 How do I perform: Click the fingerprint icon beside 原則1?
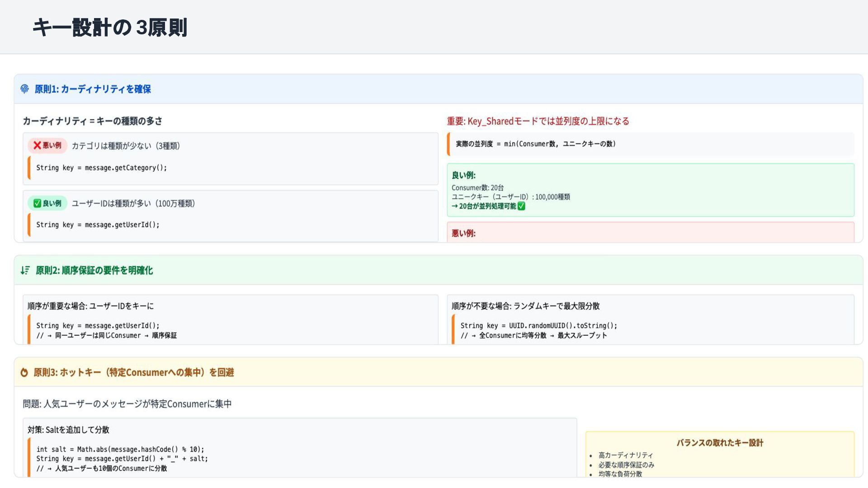(x=25, y=89)
